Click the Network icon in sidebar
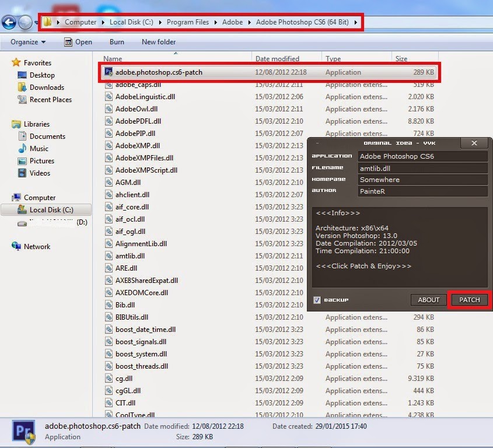The height and width of the screenshot is (448, 493). tap(16, 246)
